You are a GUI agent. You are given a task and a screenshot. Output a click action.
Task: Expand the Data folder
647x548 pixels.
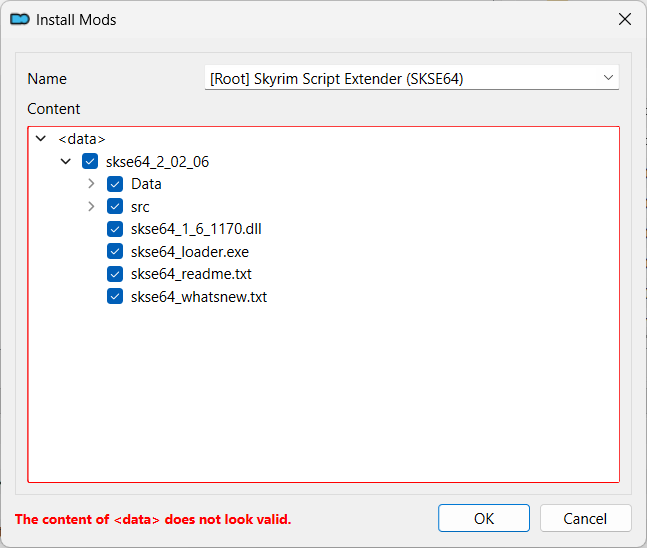[91, 184]
